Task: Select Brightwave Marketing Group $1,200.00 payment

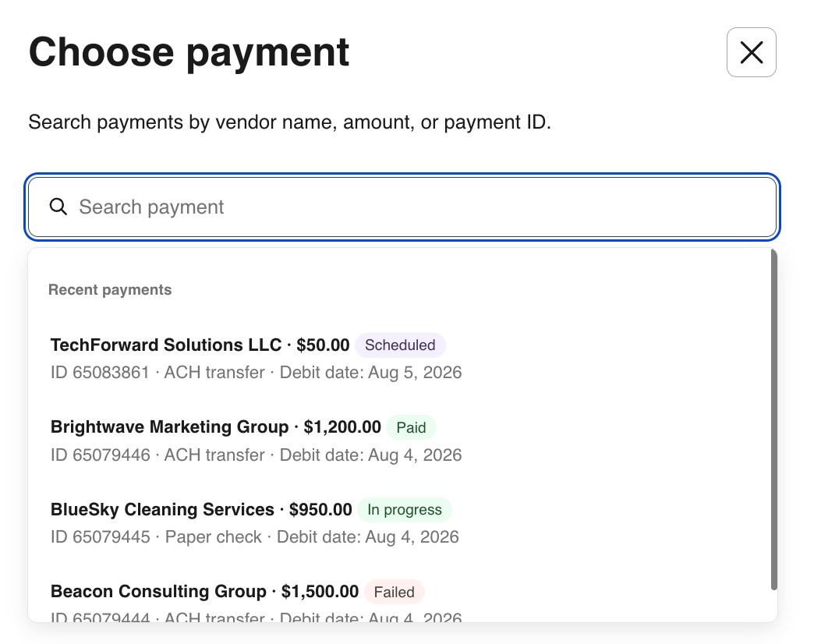Action: (x=400, y=441)
